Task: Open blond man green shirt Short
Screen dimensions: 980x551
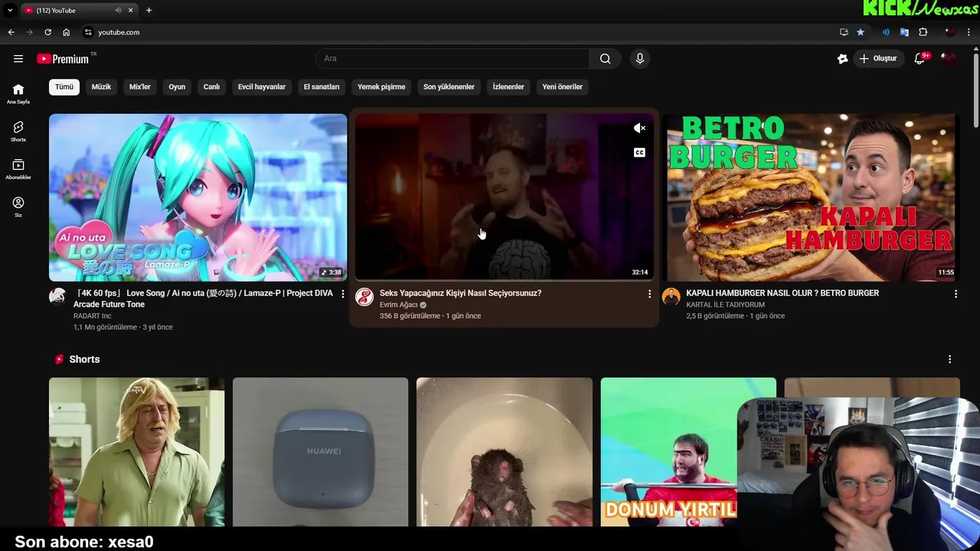Action: 137,452
